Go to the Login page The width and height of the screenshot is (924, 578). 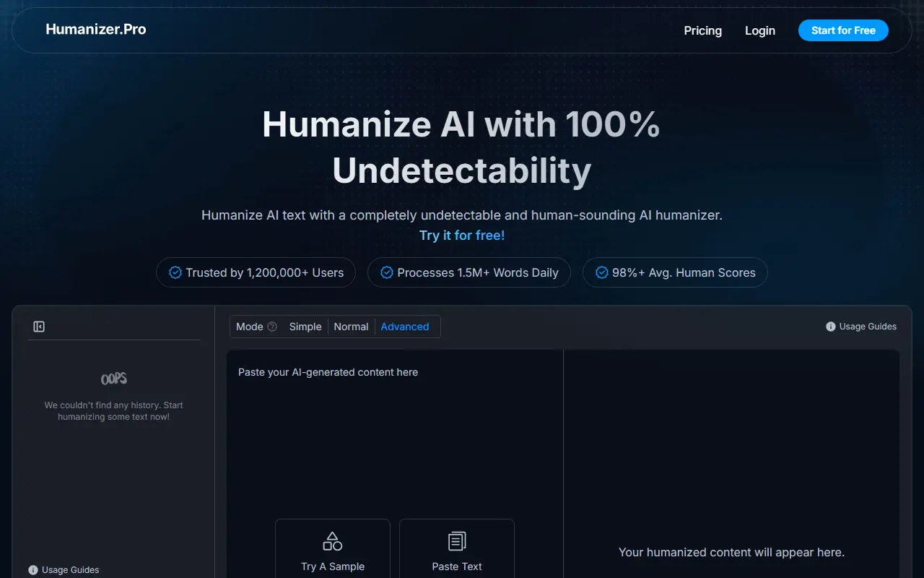[759, 30]
